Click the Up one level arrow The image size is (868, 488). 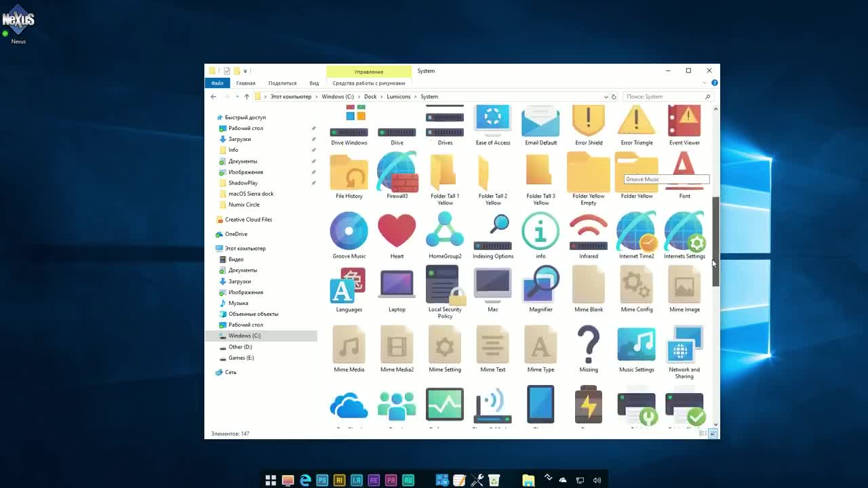click(x=247, y=96)
